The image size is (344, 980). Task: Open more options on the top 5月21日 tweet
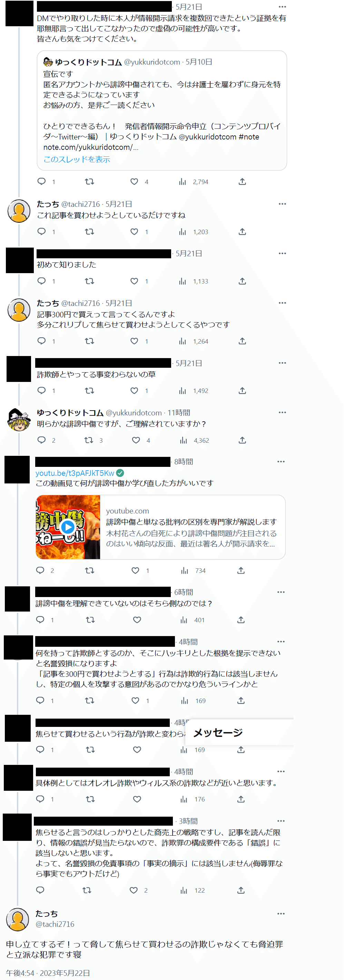282,7
